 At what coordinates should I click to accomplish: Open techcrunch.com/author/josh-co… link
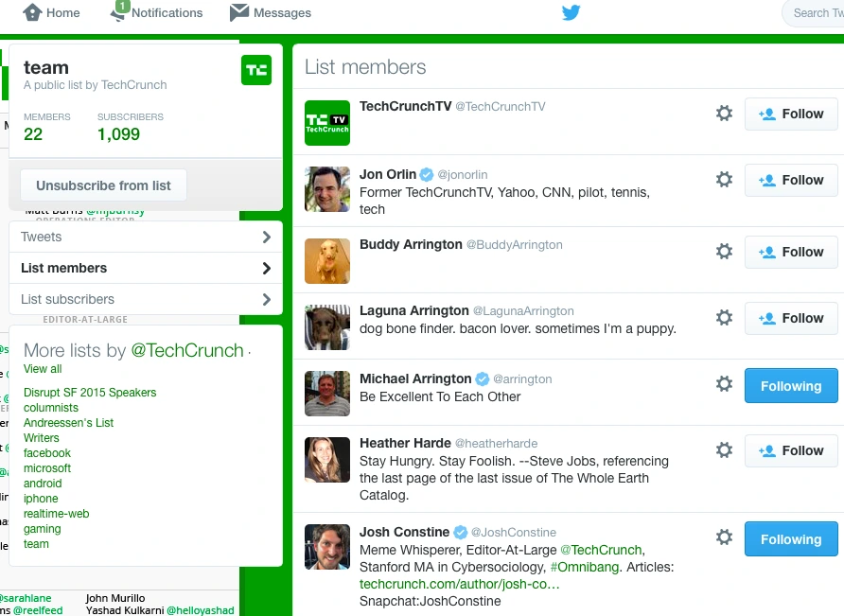(x=460, y=584)
